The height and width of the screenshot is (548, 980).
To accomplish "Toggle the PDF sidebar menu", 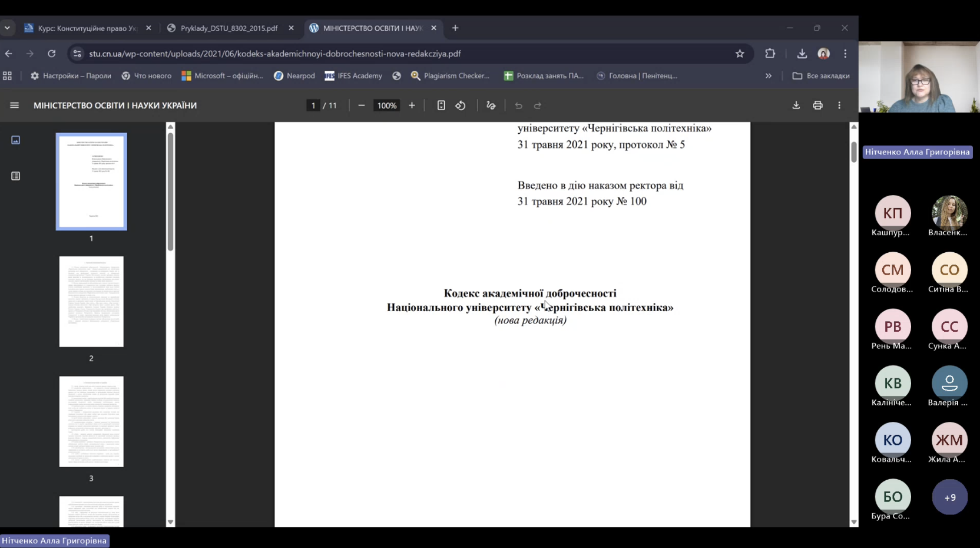I will (x=15, y=105).
